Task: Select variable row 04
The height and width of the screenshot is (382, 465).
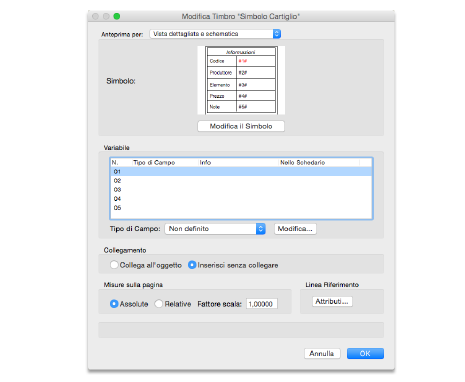Action: (241, 199)
